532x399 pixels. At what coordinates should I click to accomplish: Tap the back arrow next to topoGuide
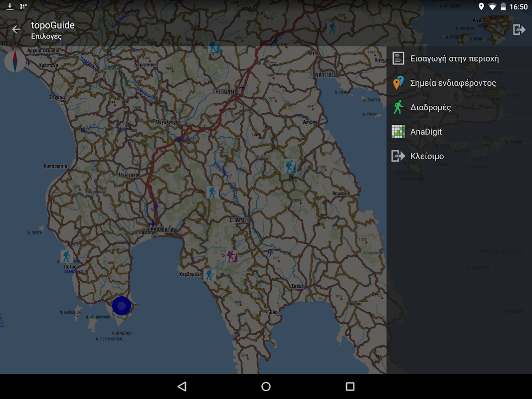[x=16, y=29]
